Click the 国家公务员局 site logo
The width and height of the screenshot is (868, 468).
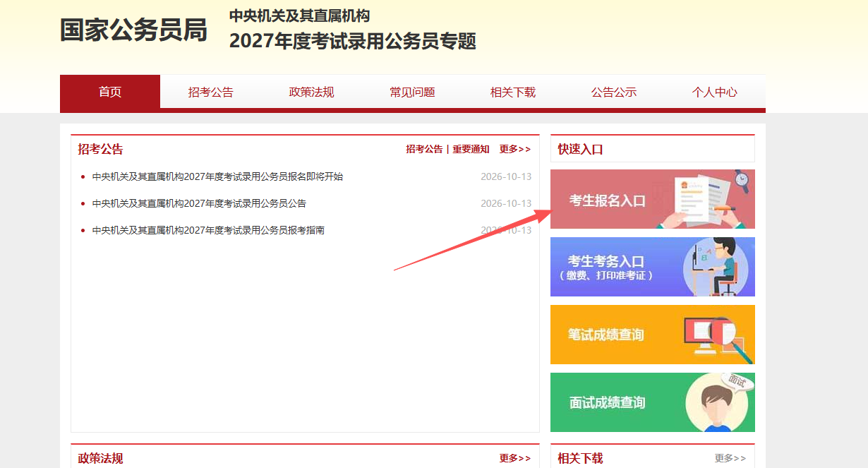(133, 30)
